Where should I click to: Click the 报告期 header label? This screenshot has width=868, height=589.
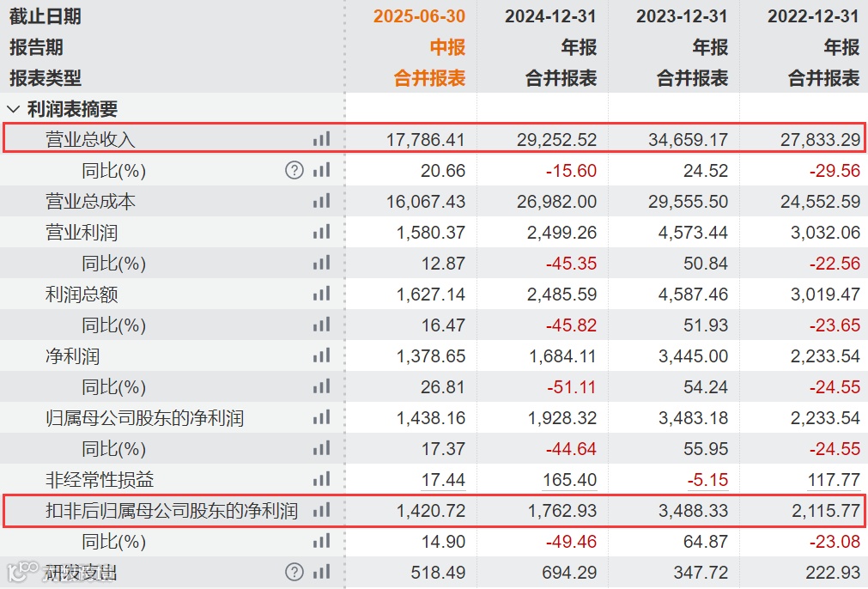point(36,47)
